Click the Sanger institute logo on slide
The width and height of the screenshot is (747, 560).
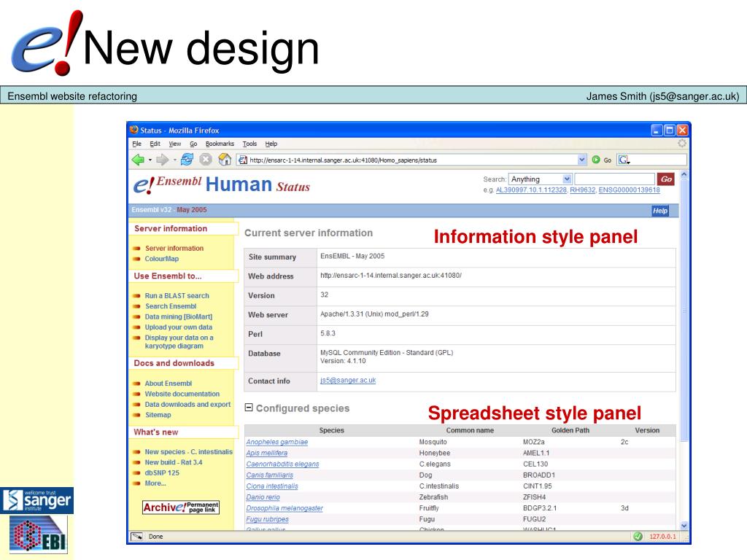pos(36,500)
